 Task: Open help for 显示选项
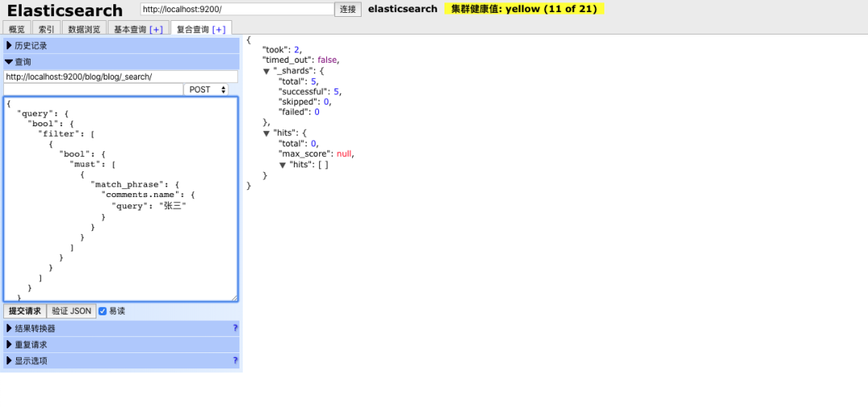coord(235,360)
